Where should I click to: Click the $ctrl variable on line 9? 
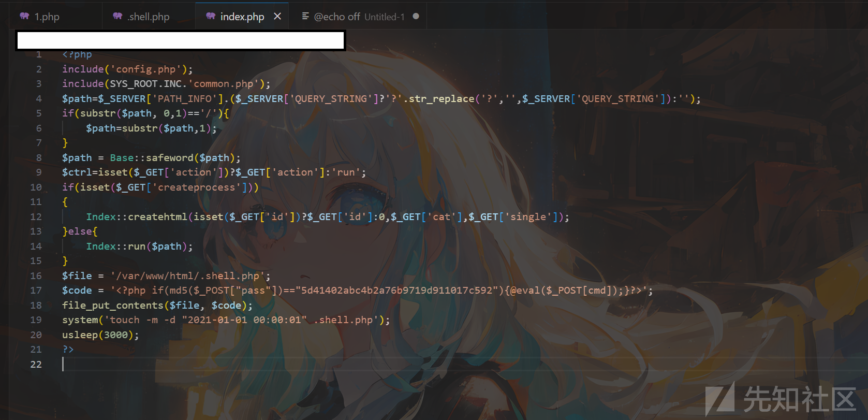coord(77,172)
